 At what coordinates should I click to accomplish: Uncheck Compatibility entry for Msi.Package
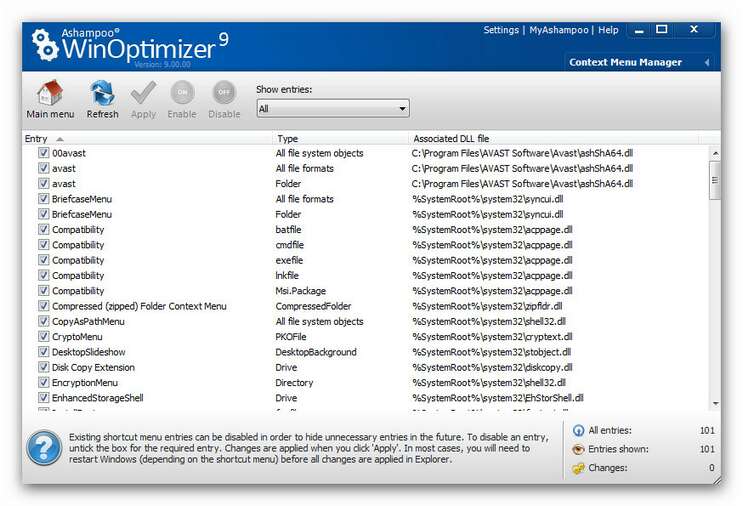pos(44,290)
